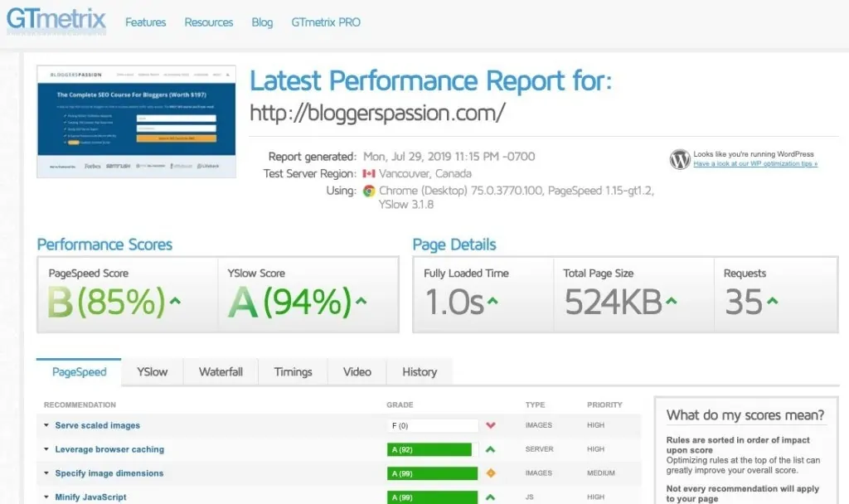849x504 pixels.
Task: Click the BloggersPassion site preview thumbnail
Action: coord(136,119)
